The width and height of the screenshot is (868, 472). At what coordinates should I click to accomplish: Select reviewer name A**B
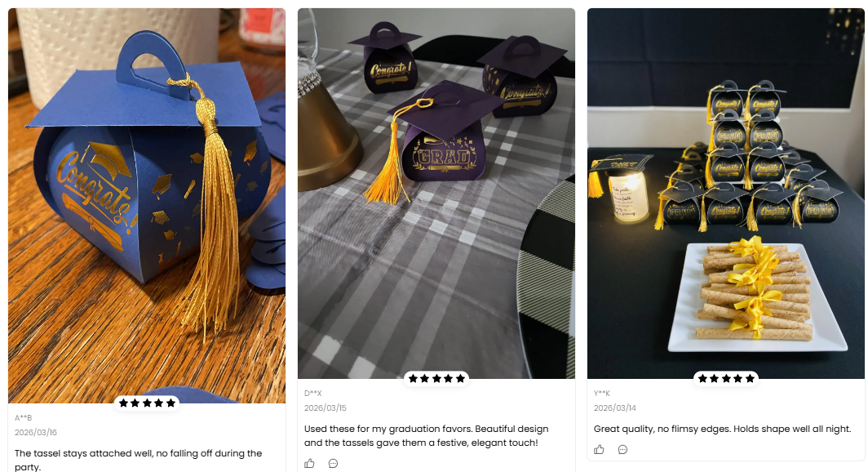pos(23,418)
